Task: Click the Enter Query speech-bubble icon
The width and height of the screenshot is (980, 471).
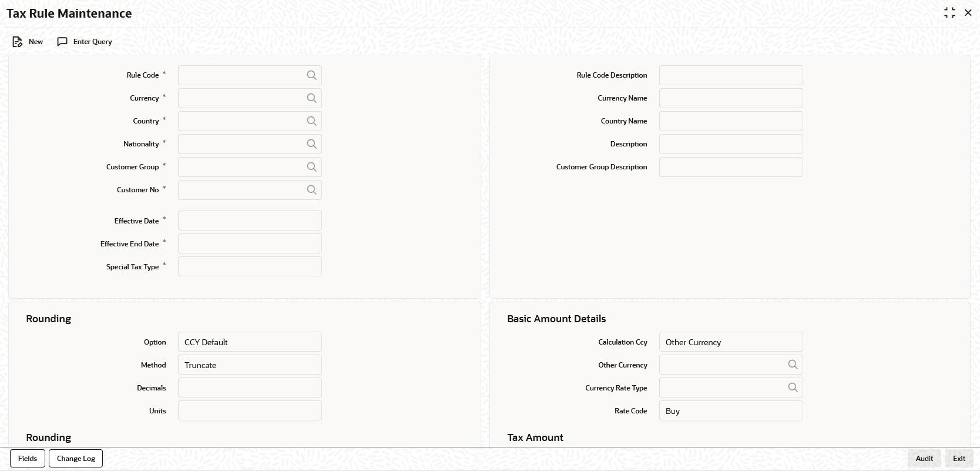Action: pos(62,42)
